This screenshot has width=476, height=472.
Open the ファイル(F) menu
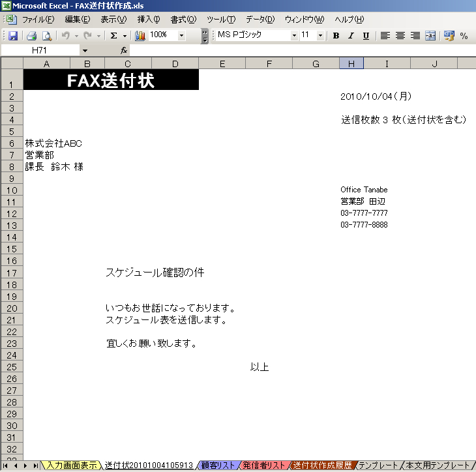click(x=38, y=20)
